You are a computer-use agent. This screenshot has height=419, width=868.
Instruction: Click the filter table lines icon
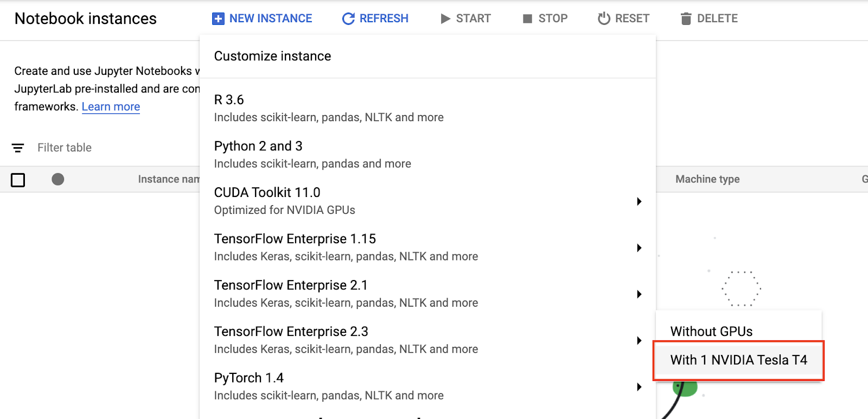click(18, 148)
